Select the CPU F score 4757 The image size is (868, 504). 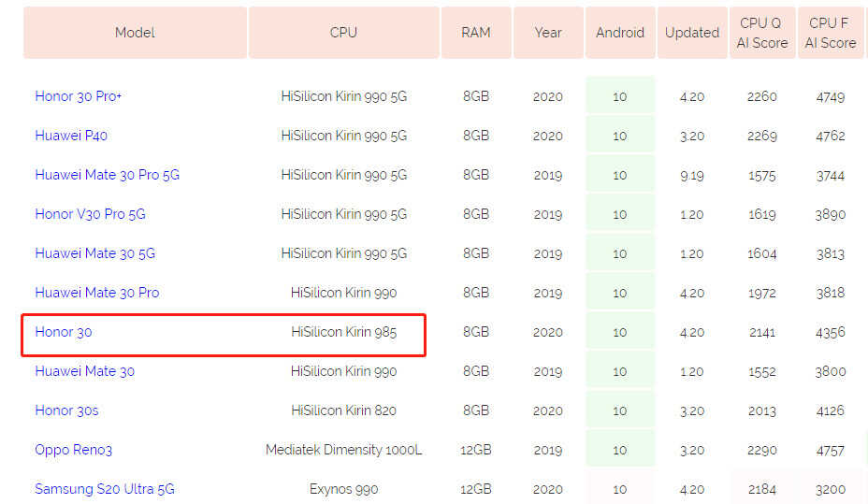click(x=831, y=451)
